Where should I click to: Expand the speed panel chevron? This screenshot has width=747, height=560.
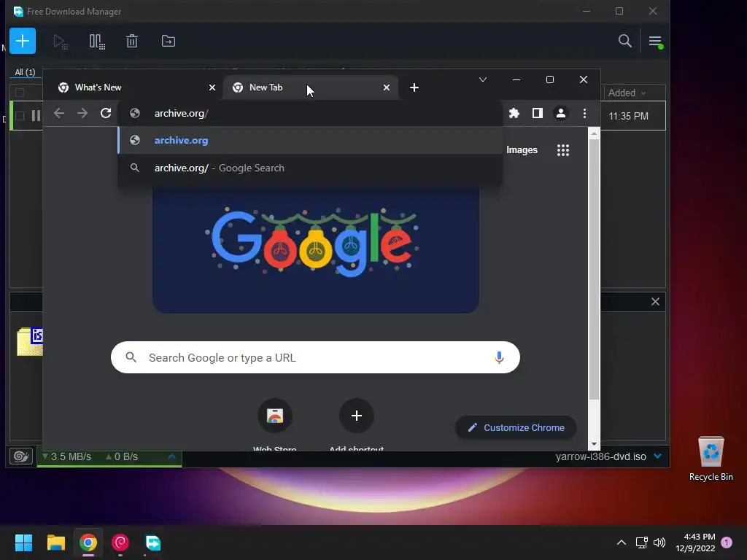tap(172, 456)
